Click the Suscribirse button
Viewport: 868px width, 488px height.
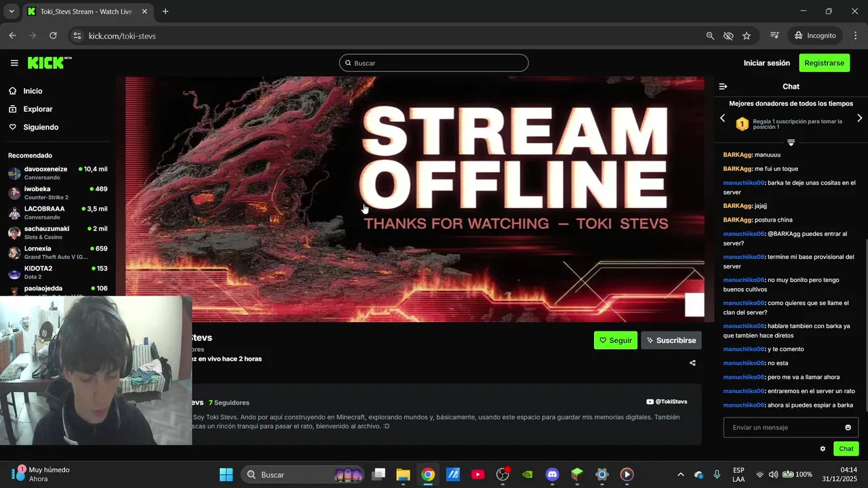pos(671,340)
